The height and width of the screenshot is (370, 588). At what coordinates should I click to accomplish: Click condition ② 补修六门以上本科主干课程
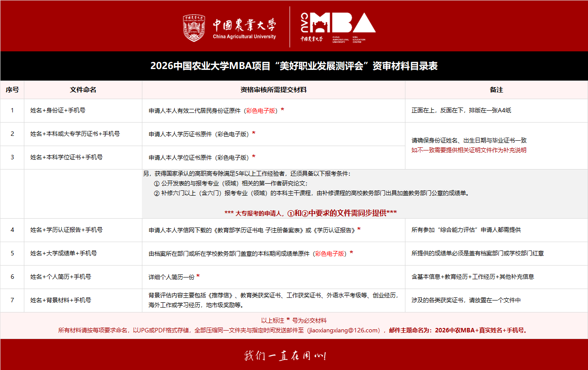coord(311,193)
